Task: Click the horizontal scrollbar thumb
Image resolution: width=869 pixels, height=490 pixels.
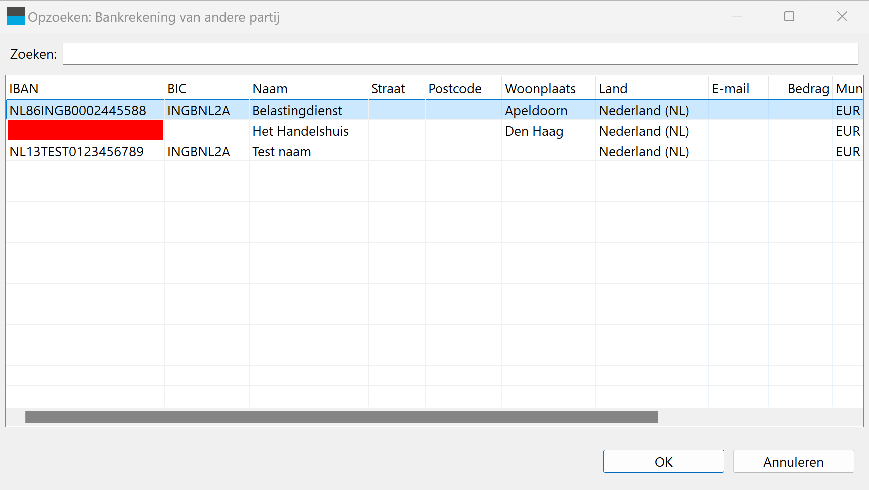Action: pyautogui.click(x=341, y=417)
